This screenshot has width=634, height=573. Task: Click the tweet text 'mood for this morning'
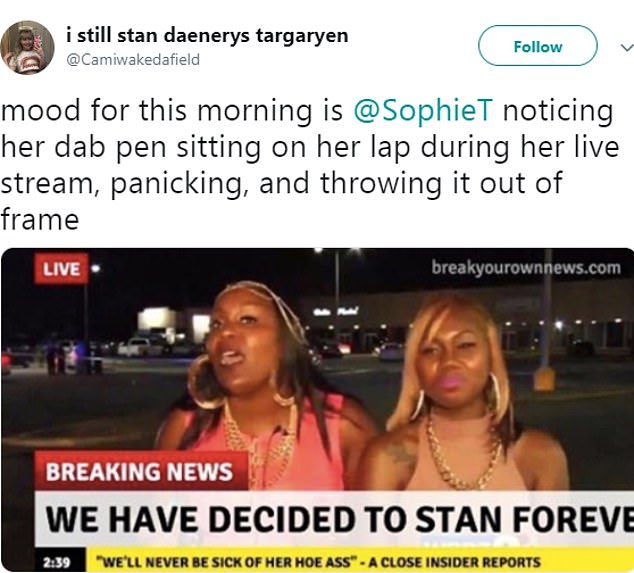point(156,110)
